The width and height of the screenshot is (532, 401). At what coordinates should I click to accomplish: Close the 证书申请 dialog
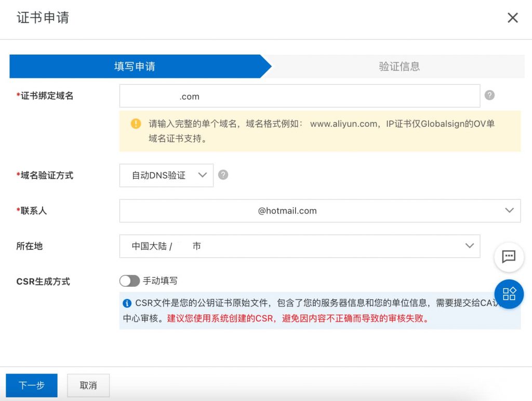(x=512, y=17)
